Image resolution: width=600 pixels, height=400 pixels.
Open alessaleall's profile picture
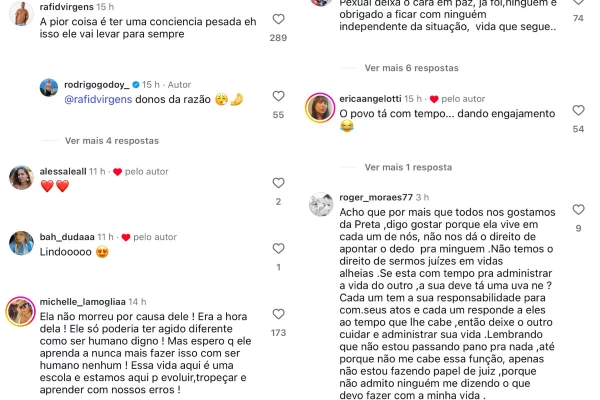(21, 178)
